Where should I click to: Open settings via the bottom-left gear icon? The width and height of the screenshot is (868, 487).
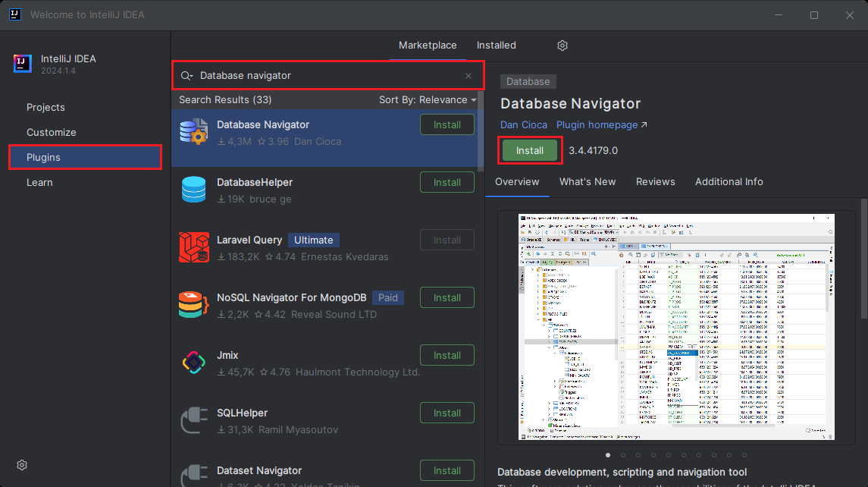pyautogui.click(x=21, y=465)
